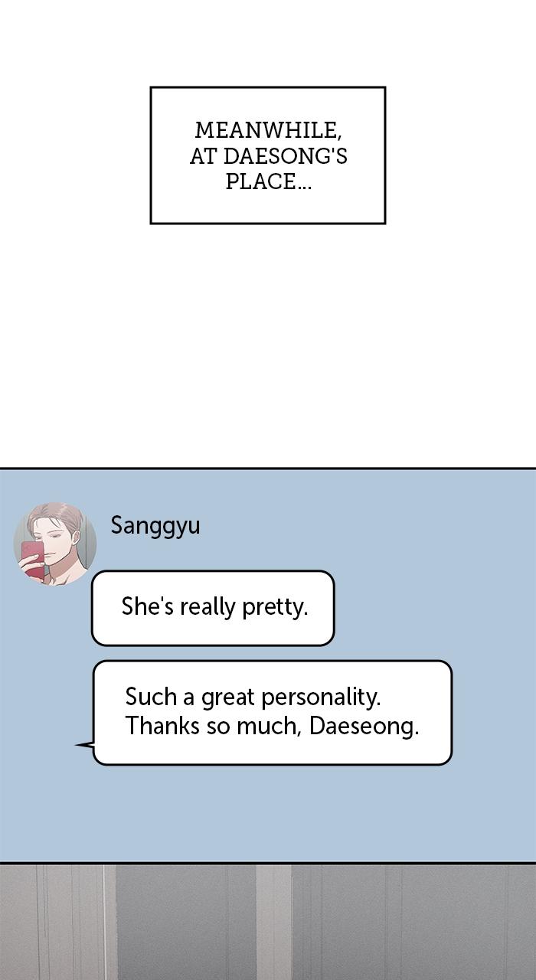Click the pointed tail of the lower message bubble
The height and width of the screenshot is (980, 536).
84,744
